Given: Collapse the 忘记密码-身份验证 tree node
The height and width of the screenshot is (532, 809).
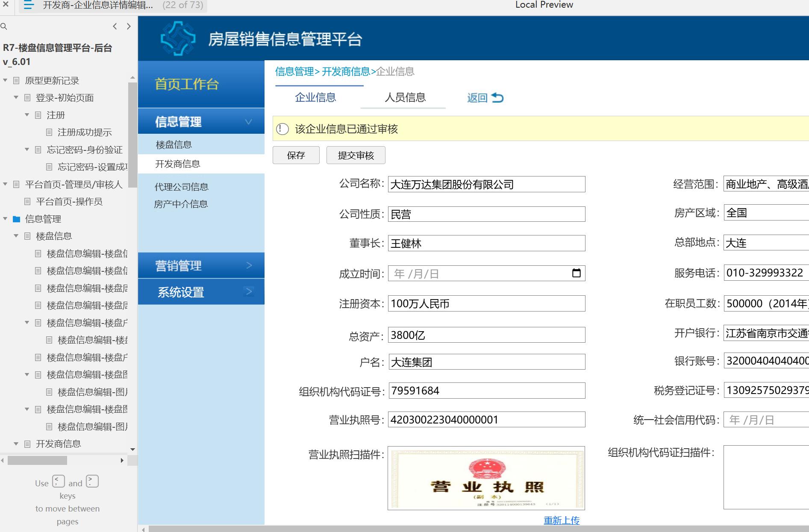Looking at the screenshot, I should coord(27,150).
